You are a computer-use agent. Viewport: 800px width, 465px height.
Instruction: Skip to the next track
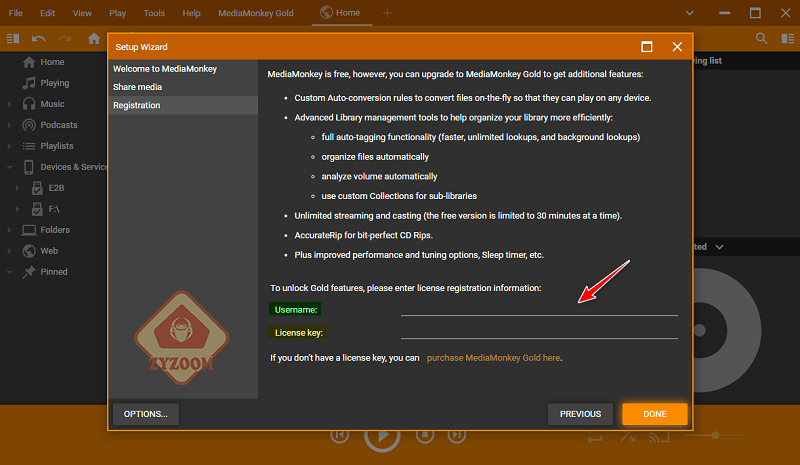457,435
